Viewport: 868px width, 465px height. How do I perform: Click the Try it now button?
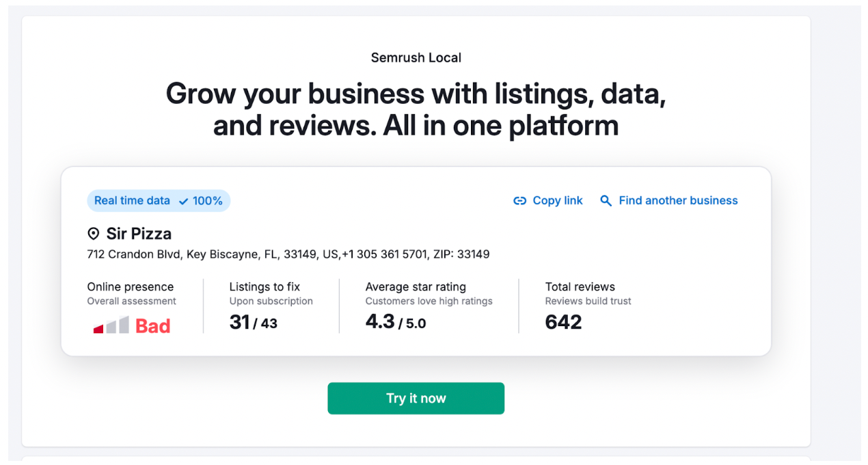pos(416,398)
